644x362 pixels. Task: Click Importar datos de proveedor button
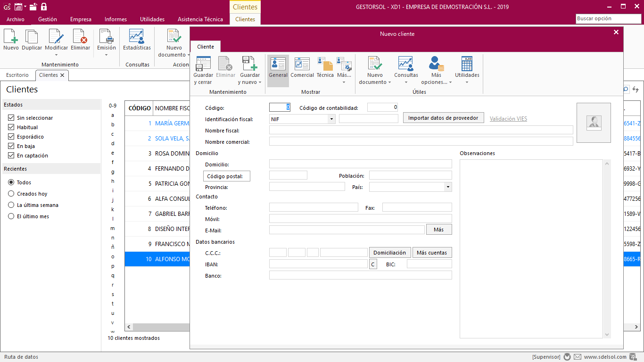pos(443,118)
